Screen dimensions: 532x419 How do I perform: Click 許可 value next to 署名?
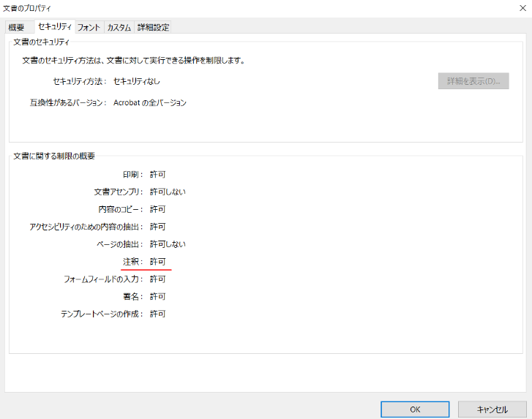coord(157,297)
